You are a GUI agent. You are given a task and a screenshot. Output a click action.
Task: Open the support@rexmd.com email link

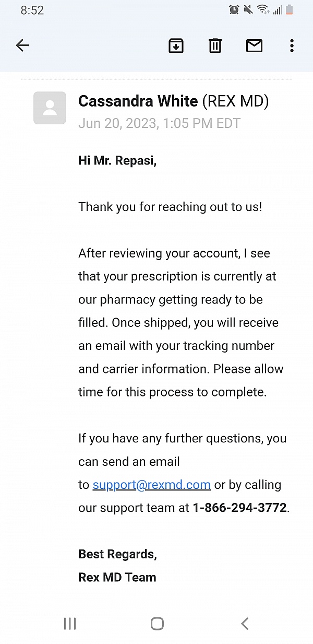point(151,485)
